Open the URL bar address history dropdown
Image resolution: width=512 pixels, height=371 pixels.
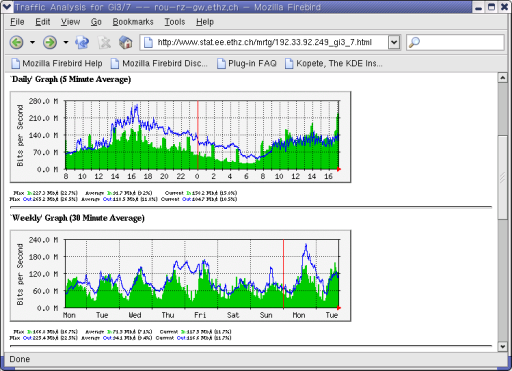pos(394,42)
